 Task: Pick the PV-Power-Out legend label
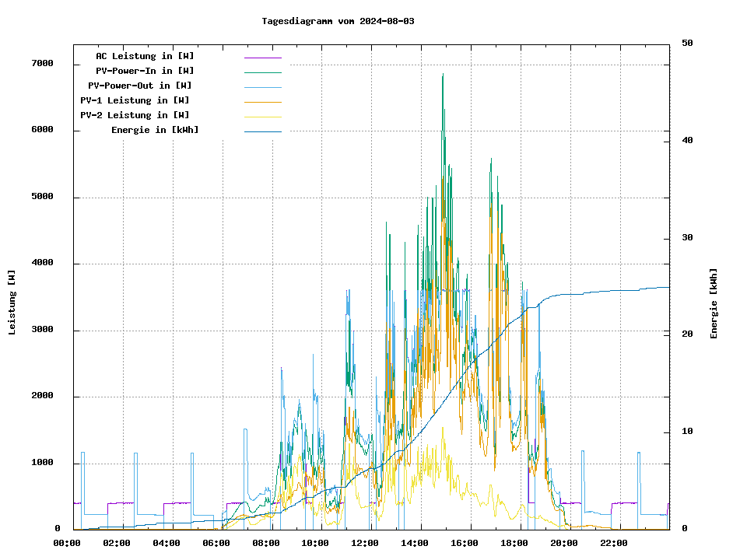pyautogui.click(x=140, y=86)
